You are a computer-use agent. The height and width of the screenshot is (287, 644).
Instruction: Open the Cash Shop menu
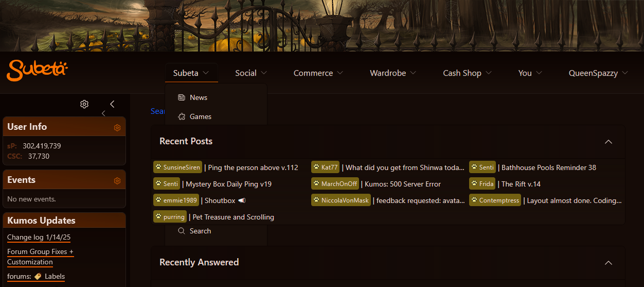point(467,73)
